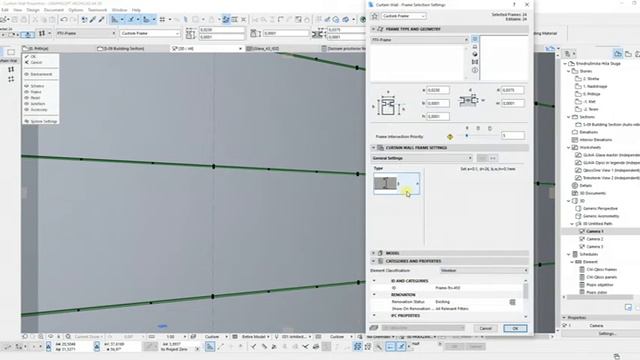The image size is (640, 360).
Task: Click the 3D preview sphere icon
Action: [x=475, y=54]
